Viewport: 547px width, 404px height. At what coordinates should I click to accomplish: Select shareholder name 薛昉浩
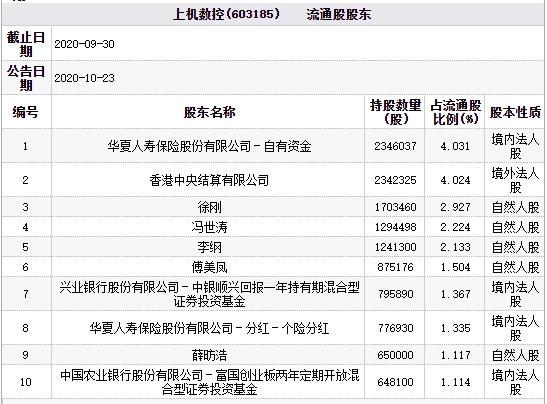[209, 355]
